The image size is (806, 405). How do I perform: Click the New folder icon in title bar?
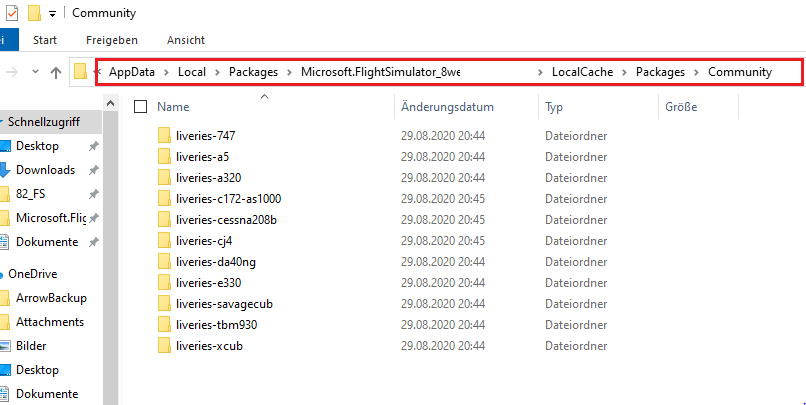(x=34, y=13)
